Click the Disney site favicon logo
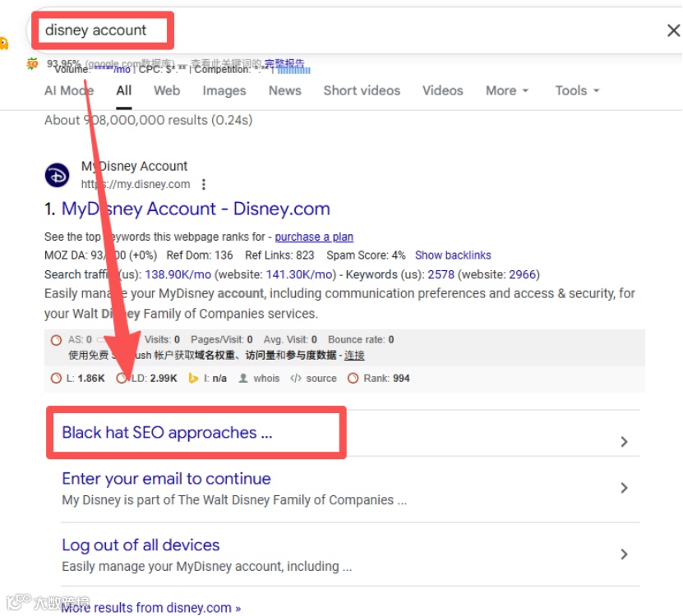 pyautogui.click(x=57, y=176)
